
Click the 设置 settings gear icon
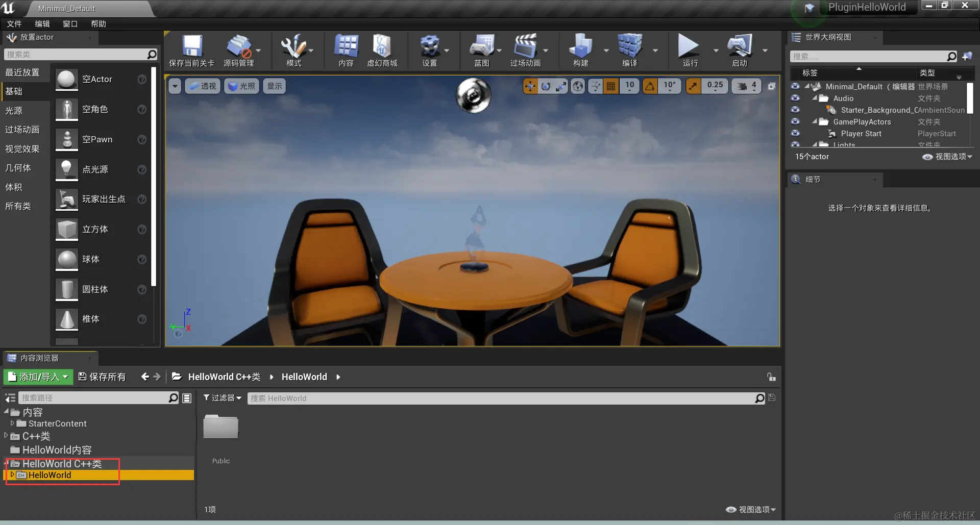click(x=430, y=51)
